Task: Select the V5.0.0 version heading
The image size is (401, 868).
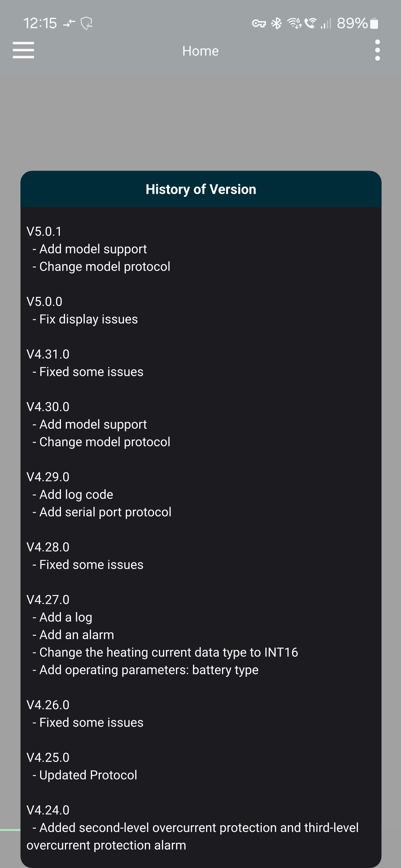Action: coord(44,302)
